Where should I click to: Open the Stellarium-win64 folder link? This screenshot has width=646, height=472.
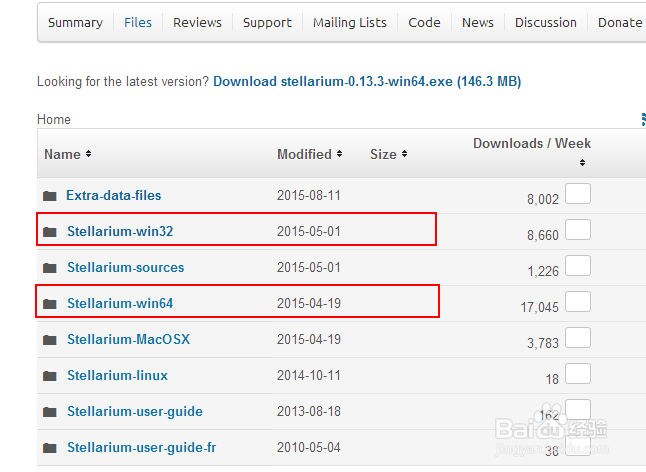coord(120,304)
